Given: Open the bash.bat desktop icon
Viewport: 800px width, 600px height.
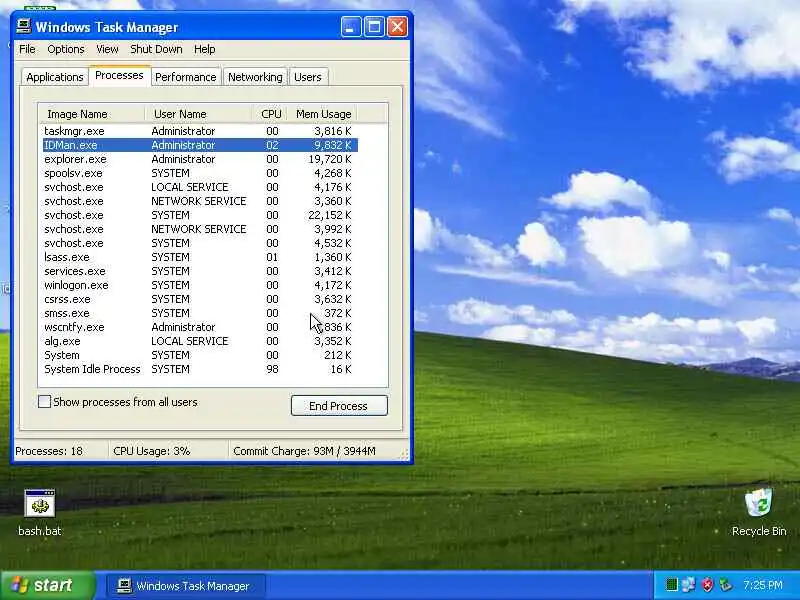Looking at the screenshot, I should (x=39, y=512).
